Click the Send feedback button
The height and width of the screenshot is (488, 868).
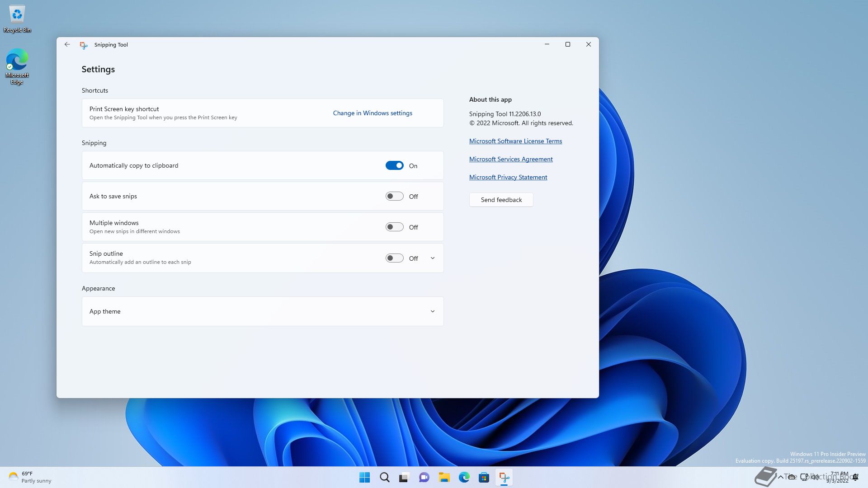[501, 200]
